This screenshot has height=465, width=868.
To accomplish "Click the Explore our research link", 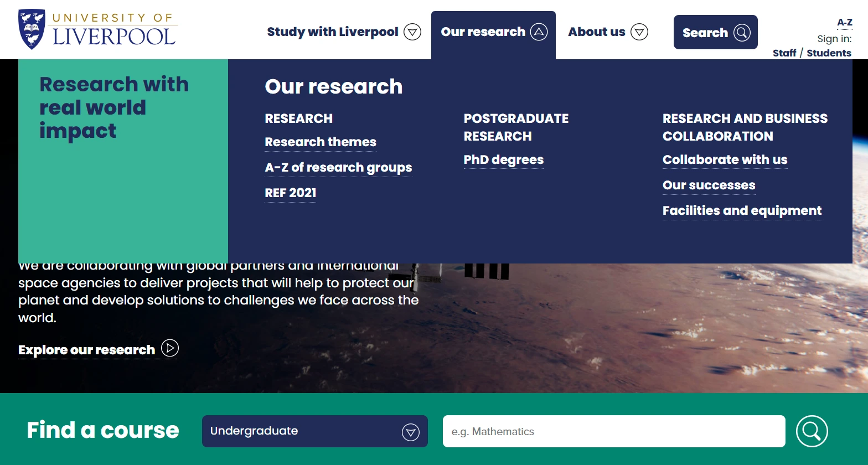I will 87,350.
